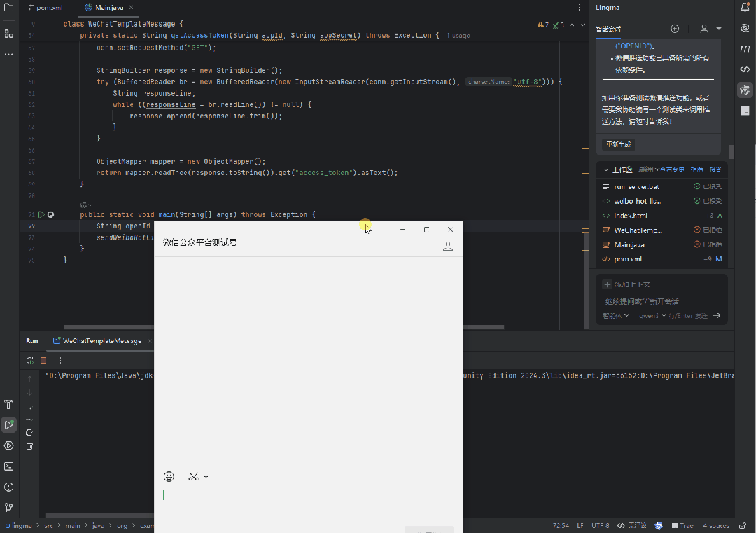Open the Project folder tool window
Viewport: 756px width, 533px height.
(8, 8)
